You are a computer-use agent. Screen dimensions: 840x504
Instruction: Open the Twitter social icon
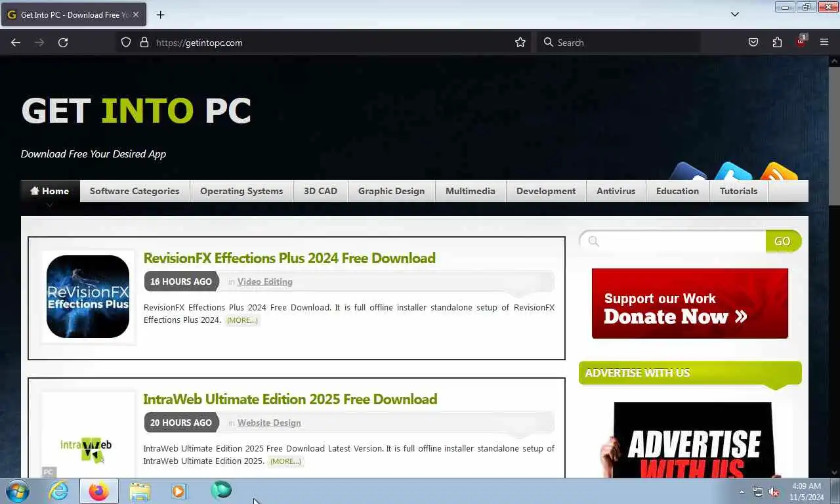pyautogui.click(x=732, y=171)
